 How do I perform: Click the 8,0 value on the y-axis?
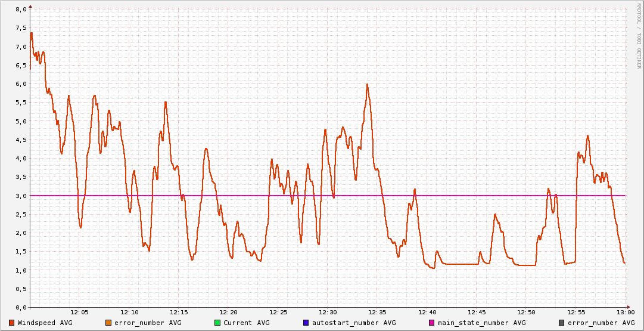pos(21,10)
